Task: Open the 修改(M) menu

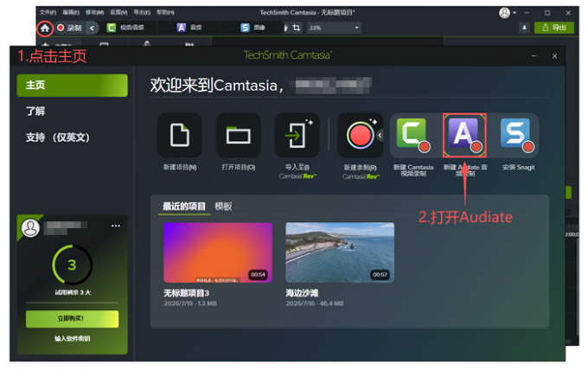Action: pyautogui.click(x=94, y=12)
